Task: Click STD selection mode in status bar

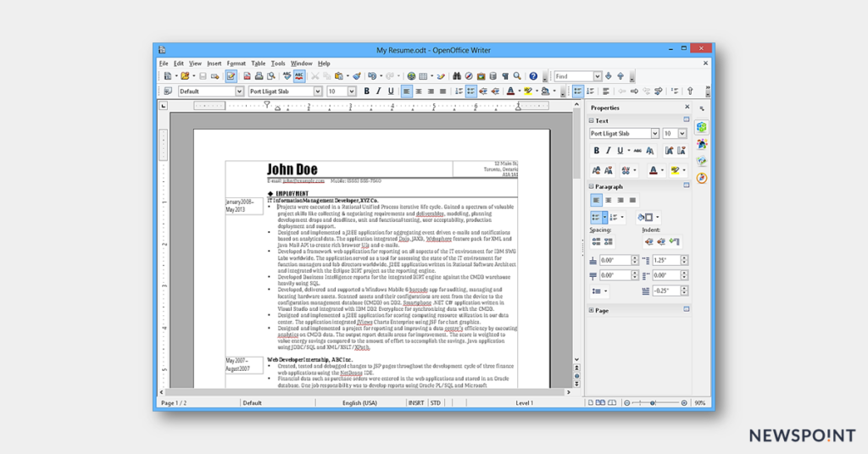Action: (436, 402)
